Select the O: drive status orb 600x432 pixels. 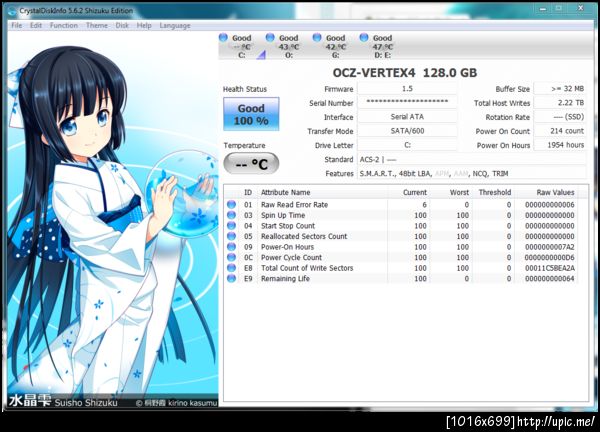270,37
